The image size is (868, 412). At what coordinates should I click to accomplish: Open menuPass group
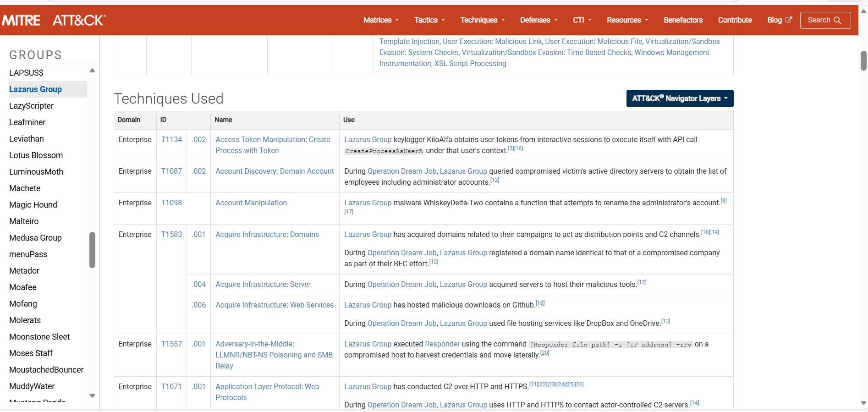tap(28, 254)
